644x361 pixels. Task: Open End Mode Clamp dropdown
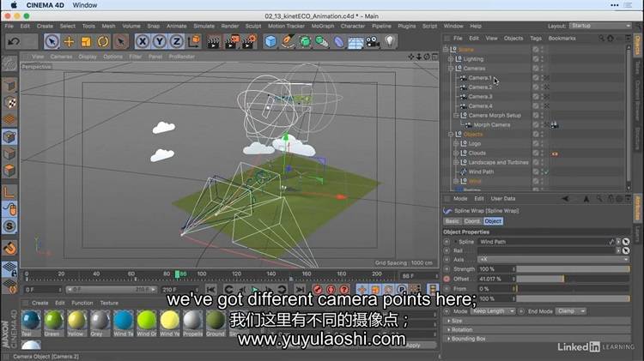click(x=571, y=311)
